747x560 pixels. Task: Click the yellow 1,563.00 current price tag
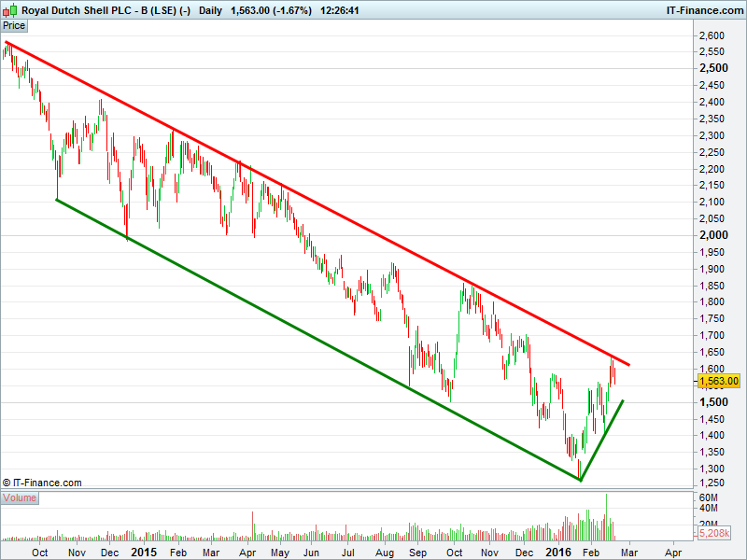719,381
